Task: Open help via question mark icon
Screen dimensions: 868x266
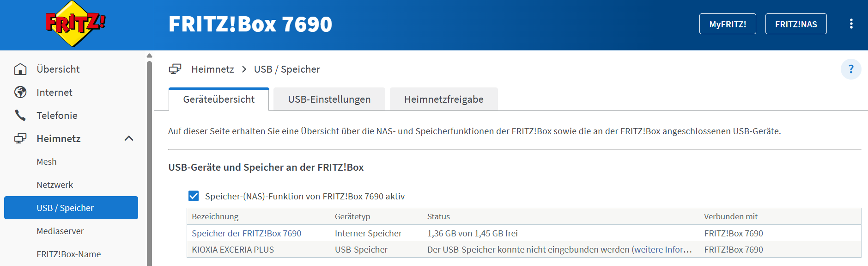Action: (851, 69)
